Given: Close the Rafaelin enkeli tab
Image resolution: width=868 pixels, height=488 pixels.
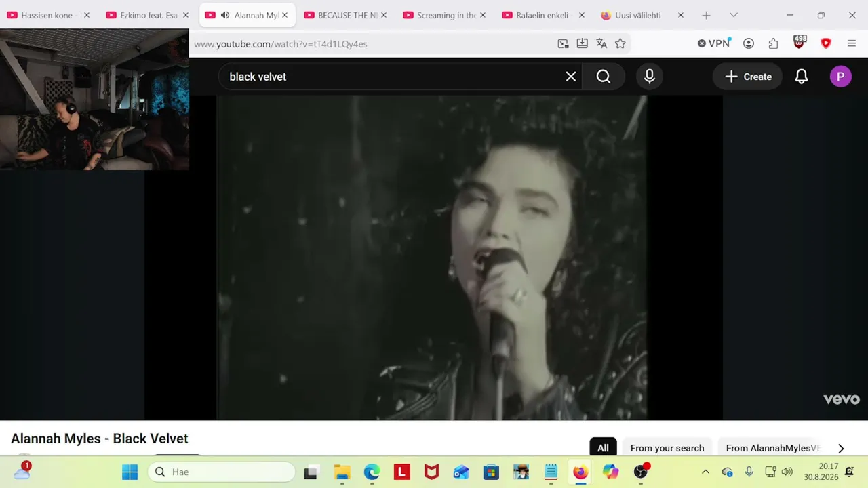Looking at the screenshot, I should coord(581,15).
